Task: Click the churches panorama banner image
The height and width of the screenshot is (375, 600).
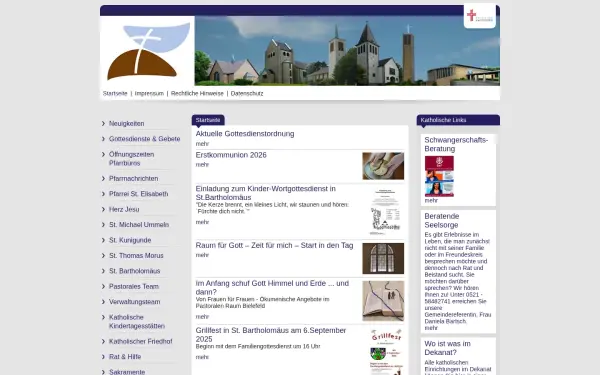Action: (x=347, y=51)
